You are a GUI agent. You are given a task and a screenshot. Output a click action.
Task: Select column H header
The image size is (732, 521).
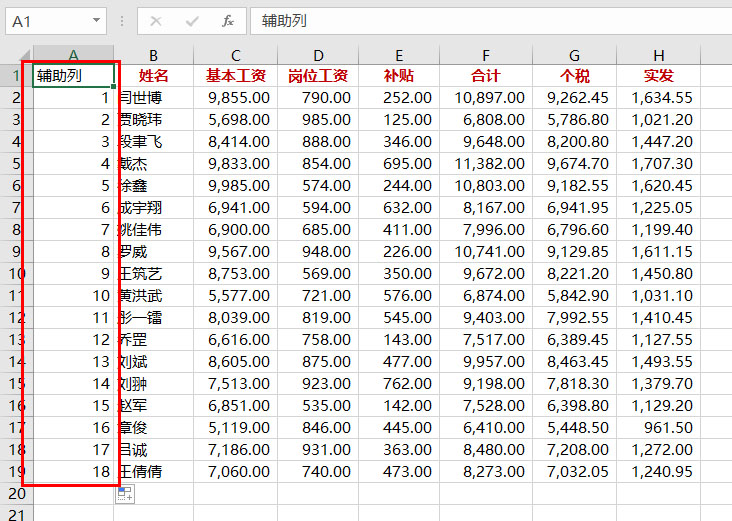coord(659,55)
